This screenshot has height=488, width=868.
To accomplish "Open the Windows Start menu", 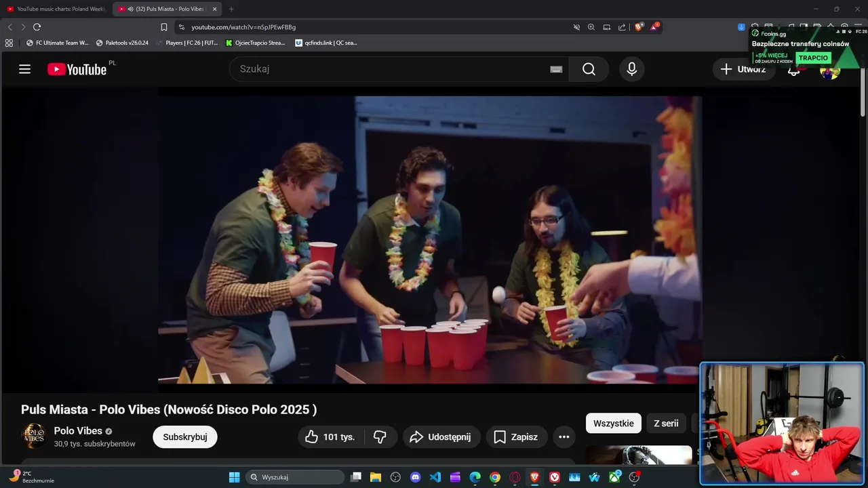I will [x=234, y=477].
